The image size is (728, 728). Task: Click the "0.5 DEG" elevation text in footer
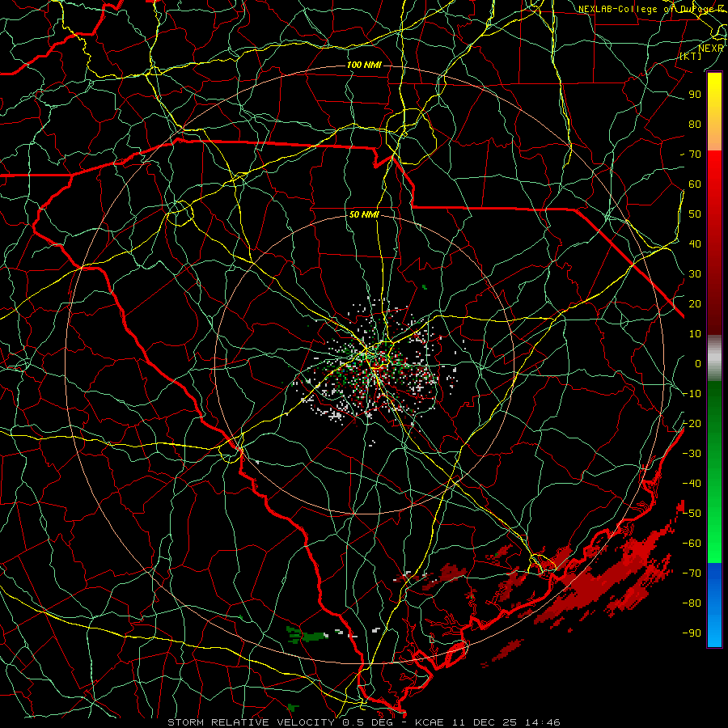pyautogui.click(x=368, y=722)
